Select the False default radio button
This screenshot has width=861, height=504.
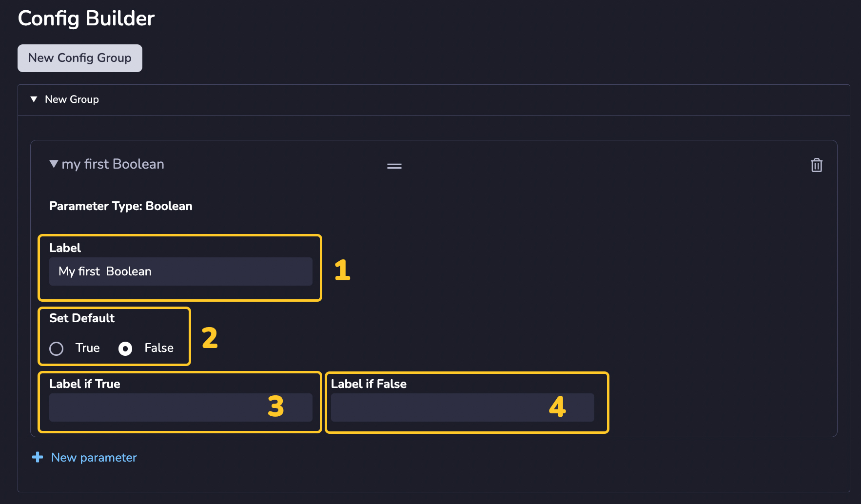tap(125, 349)
